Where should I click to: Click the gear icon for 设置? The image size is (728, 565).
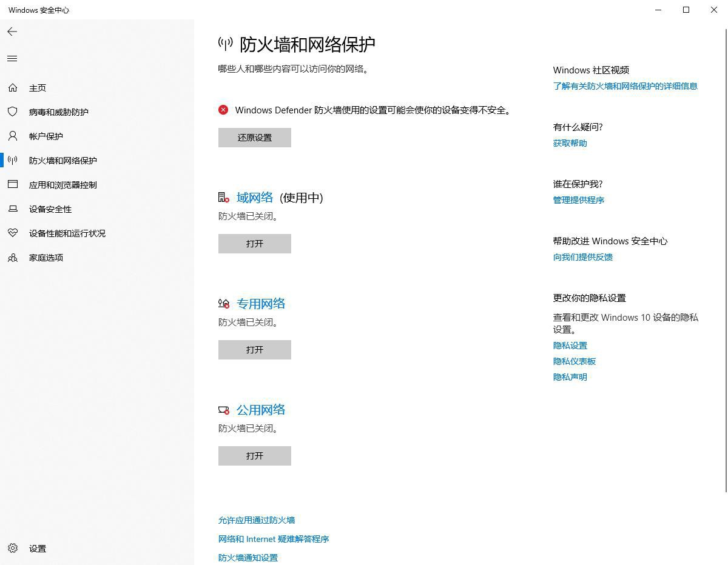(13, 549)
